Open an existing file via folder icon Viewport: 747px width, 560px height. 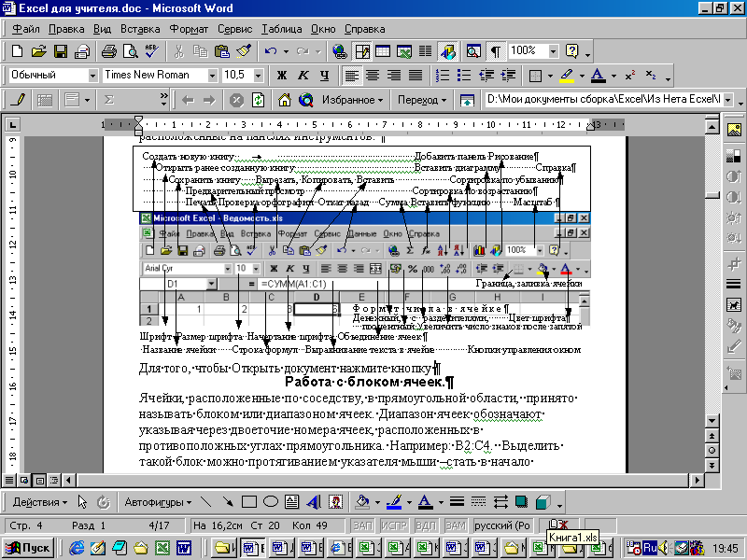pos(38,51)
